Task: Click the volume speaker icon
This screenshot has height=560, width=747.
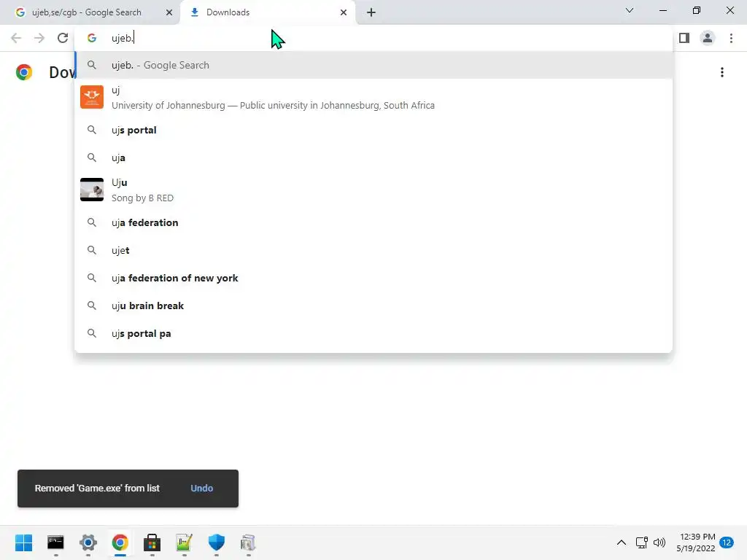Action: click(659, 542)
